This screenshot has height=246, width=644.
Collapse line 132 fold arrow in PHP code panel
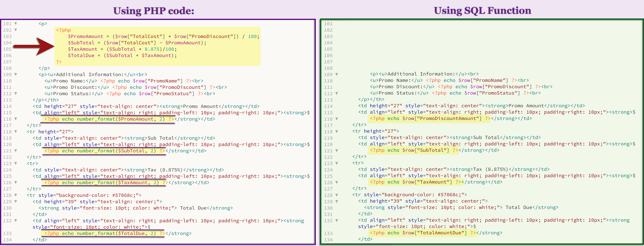[16, 220]
